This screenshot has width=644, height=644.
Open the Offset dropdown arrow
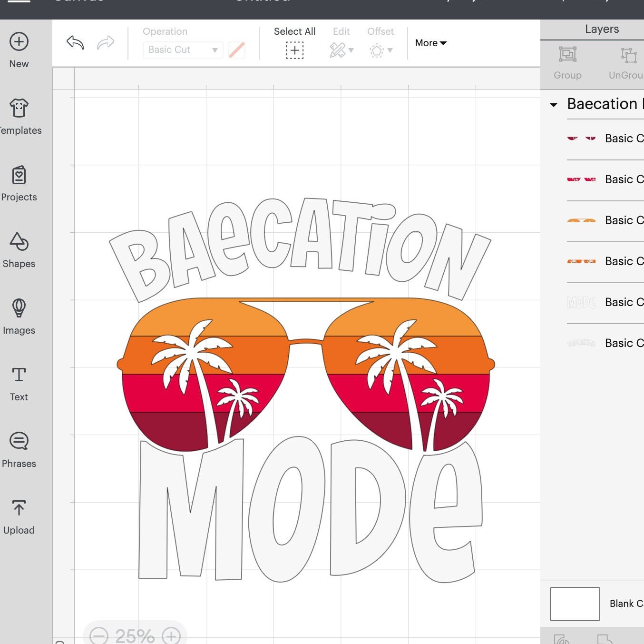pyautogui.click(x=389, y=50)
